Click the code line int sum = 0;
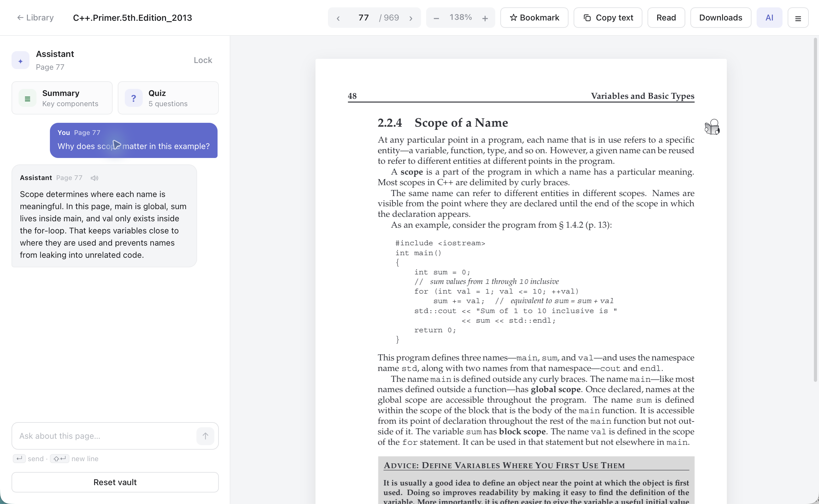 click(x=442, y=272)
